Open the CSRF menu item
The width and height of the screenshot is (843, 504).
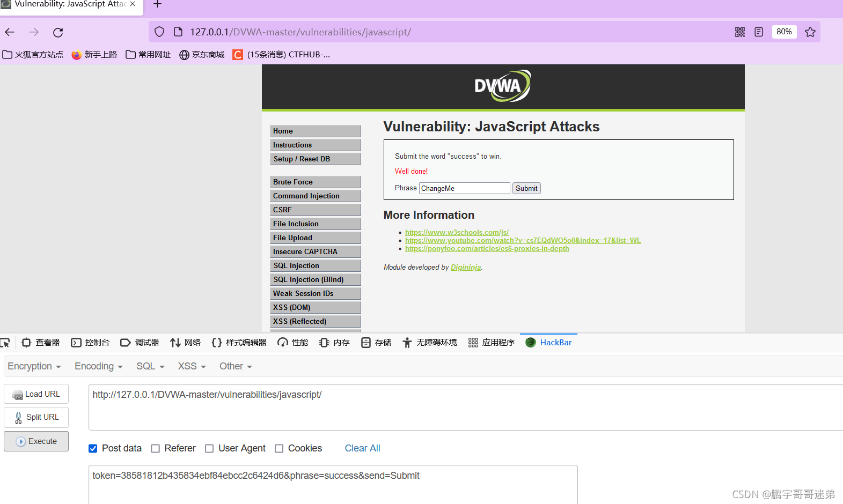coord(315,210)
